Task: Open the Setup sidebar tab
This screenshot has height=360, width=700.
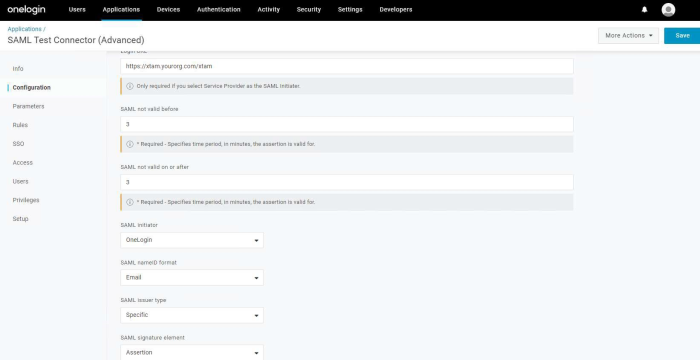Action: pyautogui.click(x=21, y=219)
